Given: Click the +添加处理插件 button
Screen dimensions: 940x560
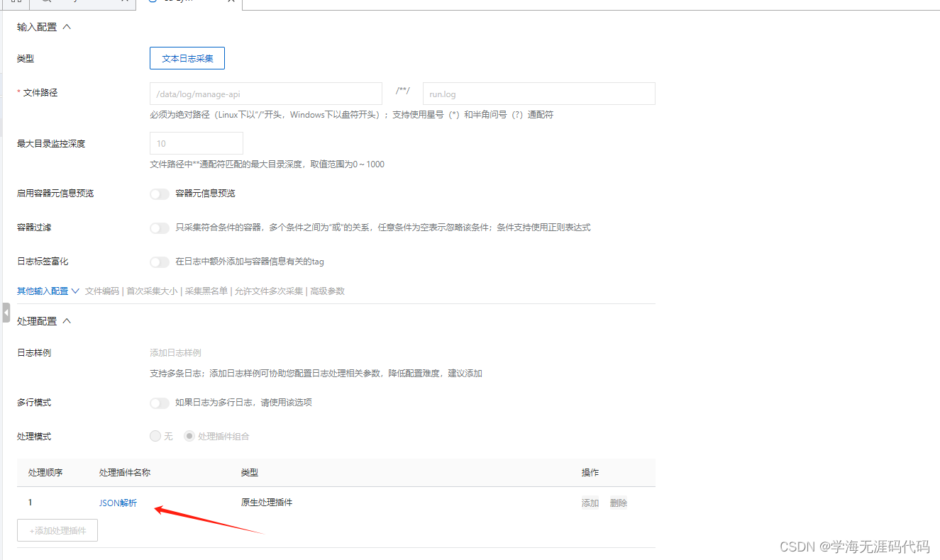Looking at the screenshot, I should (x=57, y=530).
